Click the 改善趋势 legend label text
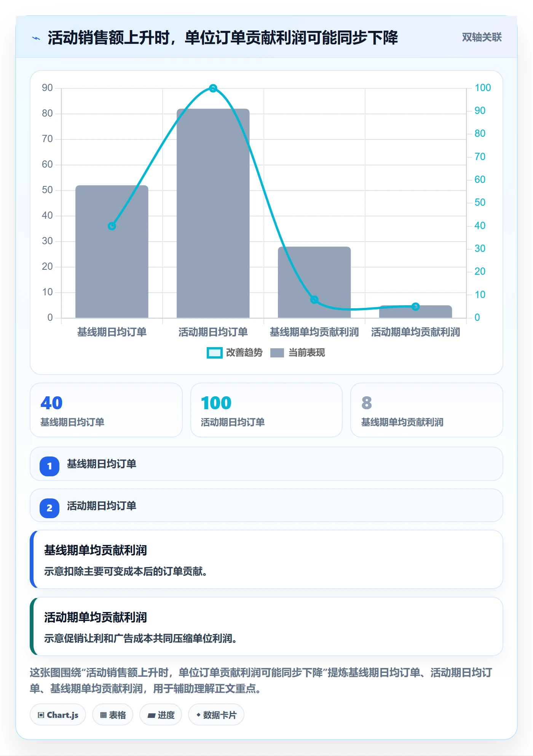 click(244, 353)
